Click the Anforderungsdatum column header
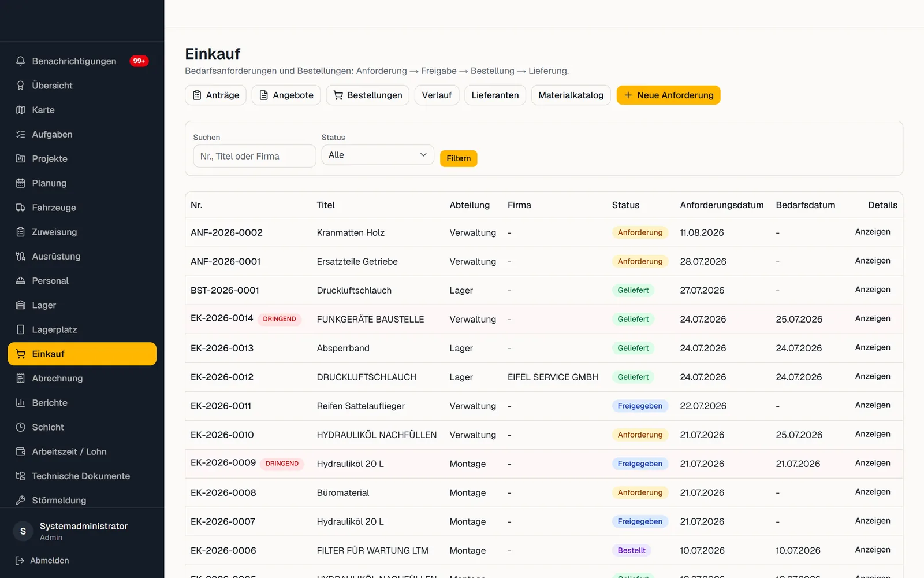The width and height of the screenshot is (924, 578). 721,205
